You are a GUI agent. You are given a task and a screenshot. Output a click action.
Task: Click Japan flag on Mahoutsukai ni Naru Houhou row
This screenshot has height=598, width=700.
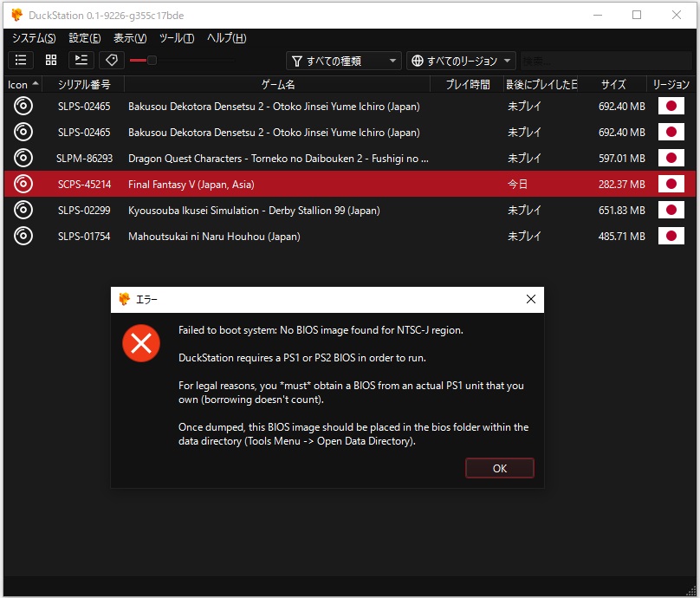[x=671, y=236]
